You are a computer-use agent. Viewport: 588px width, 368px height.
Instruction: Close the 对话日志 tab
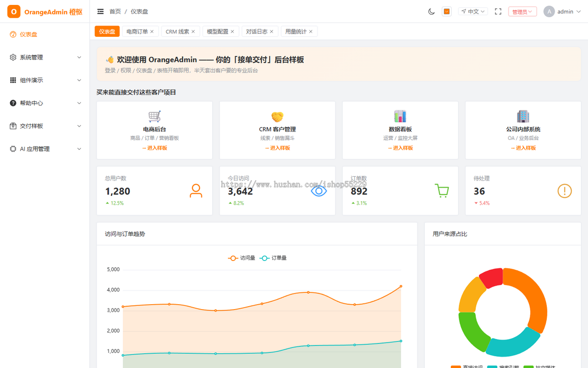click(271, 31)
